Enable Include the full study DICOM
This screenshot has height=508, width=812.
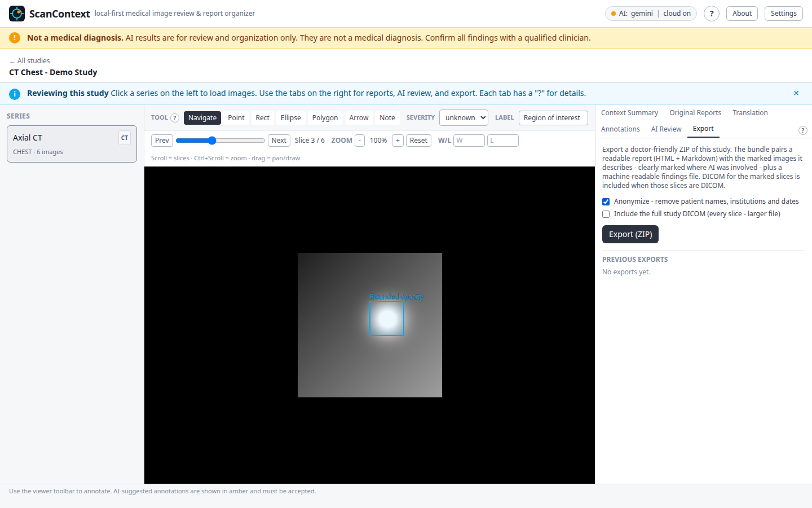606,214
